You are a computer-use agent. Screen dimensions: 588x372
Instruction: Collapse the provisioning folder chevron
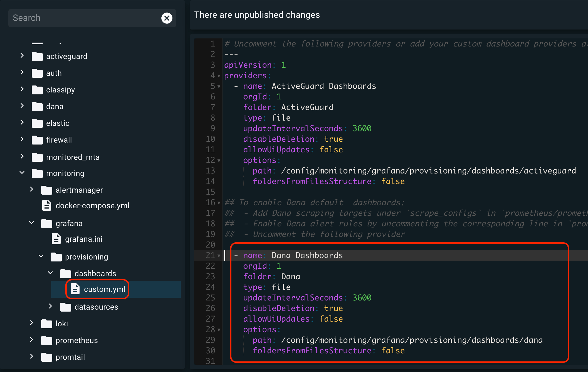point(41,256)
